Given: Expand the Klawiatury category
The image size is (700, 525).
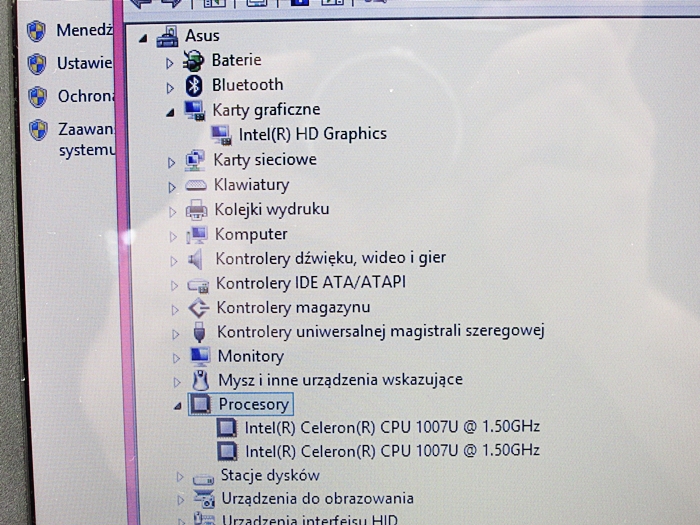Looking at the screenshot, I should click(x=172, y=188).
